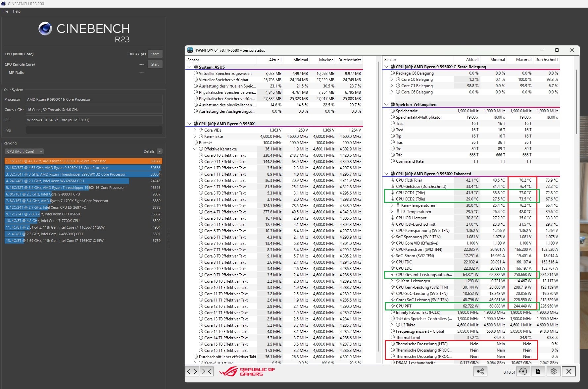Select the CPU-Gesamt-Leistungsaufnahme sensor row
588x389 pixels.
(x=472, y=274)
